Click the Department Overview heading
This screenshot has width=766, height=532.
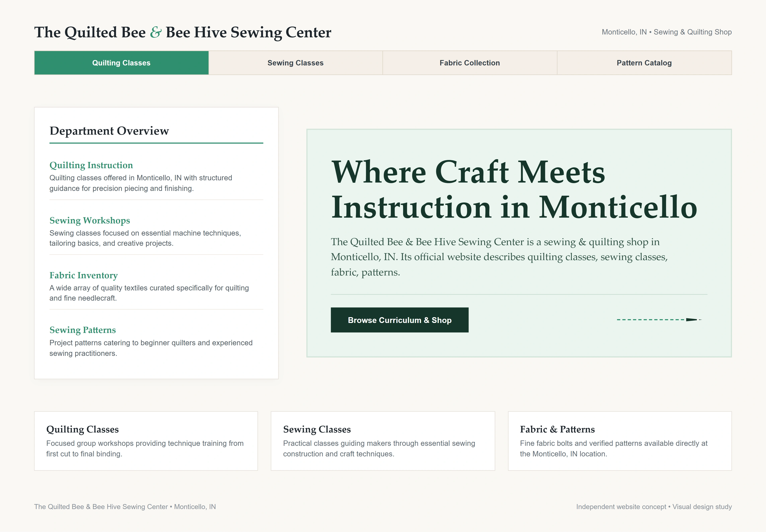click(109, 131)
